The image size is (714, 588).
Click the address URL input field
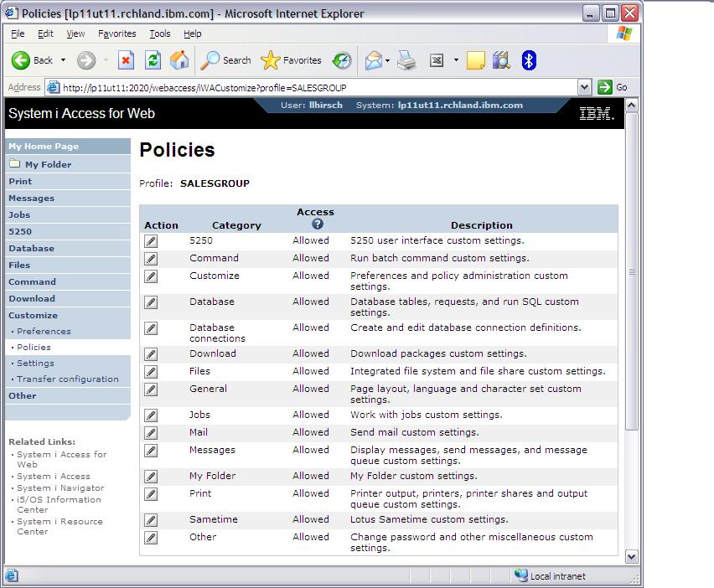point(318,87)
